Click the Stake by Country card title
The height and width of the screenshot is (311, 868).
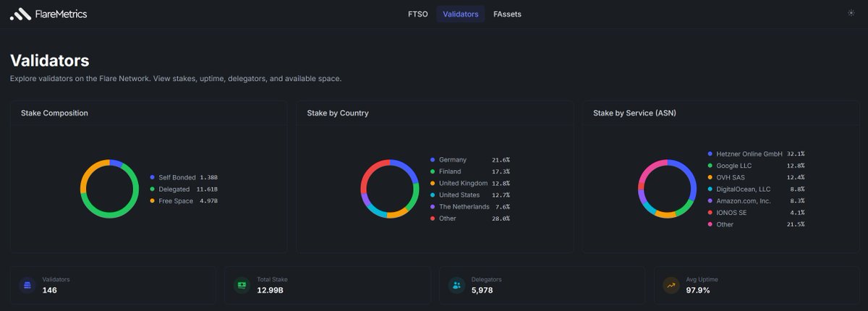tap(338, 113)
